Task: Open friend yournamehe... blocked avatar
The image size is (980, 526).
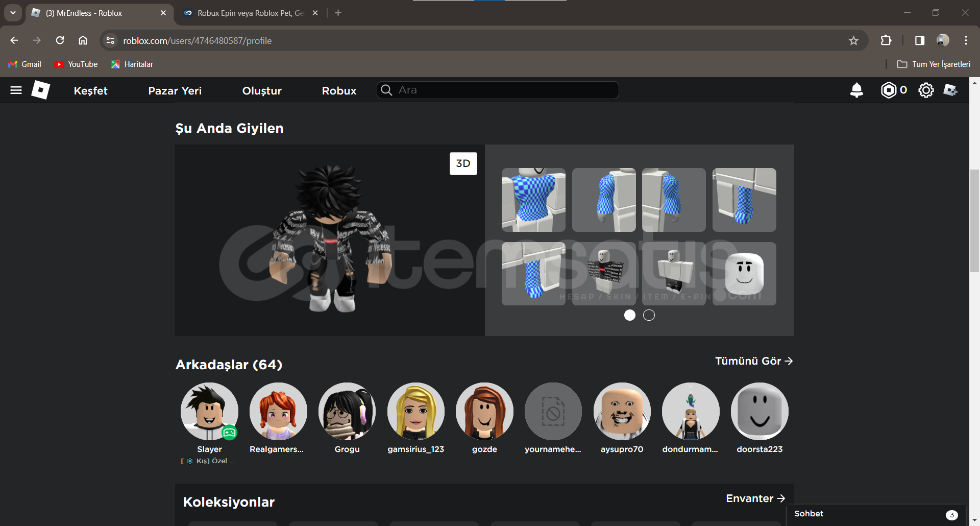Action: [553, 411]
